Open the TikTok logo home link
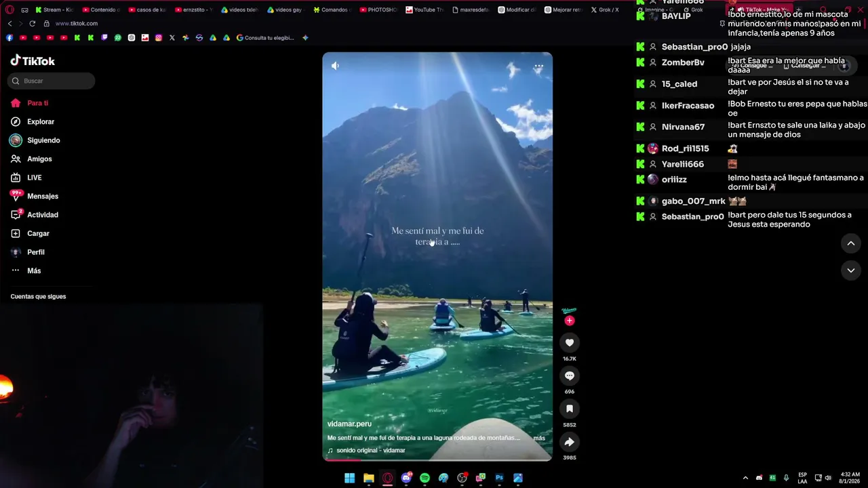 (33, 60)
